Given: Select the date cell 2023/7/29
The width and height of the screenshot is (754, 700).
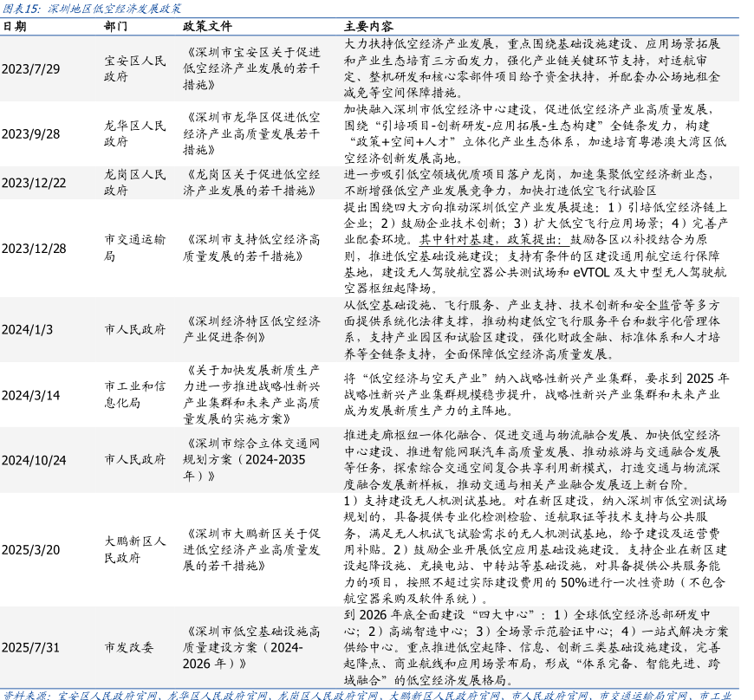Looking at the screenshot, I should [x=30, y=68].
